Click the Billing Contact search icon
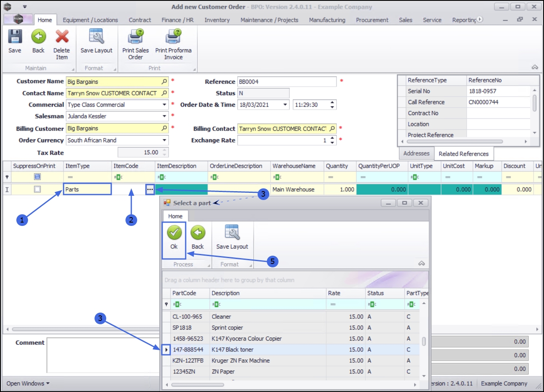544x392 pixels. click(x=332, y=128)
